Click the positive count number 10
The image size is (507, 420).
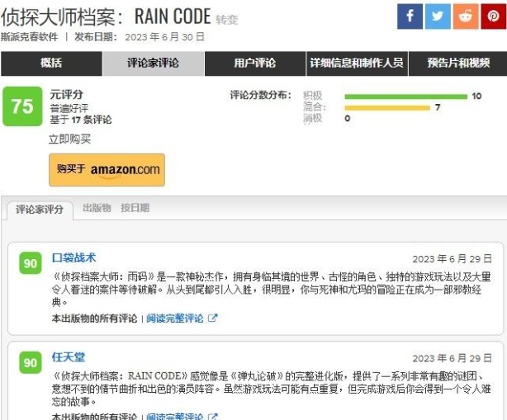476,96
